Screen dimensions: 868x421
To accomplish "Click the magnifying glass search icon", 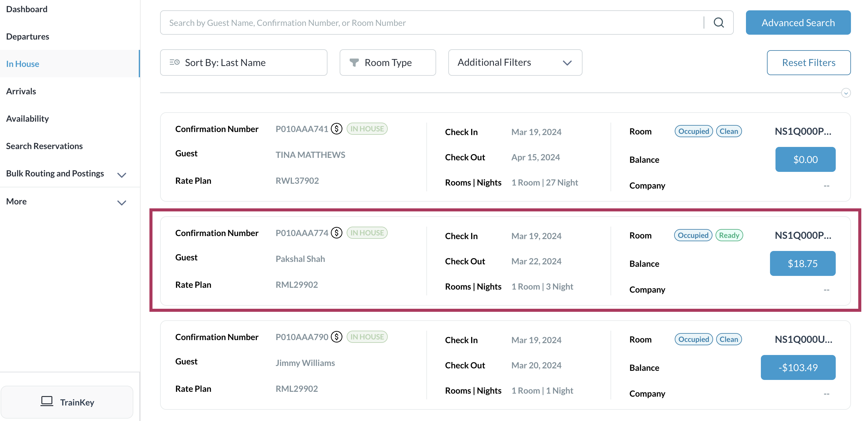I will click(x=718, y=23).
